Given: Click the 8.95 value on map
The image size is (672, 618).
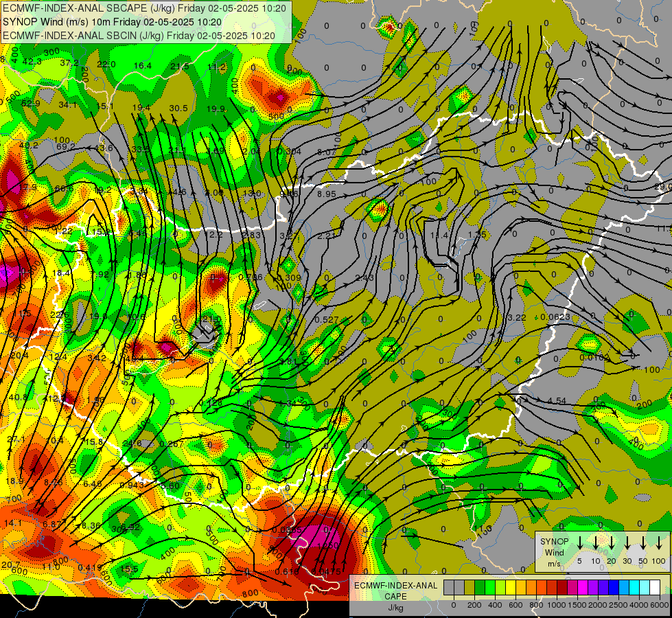Looking at the screenshot, I should tap(327, 194).
